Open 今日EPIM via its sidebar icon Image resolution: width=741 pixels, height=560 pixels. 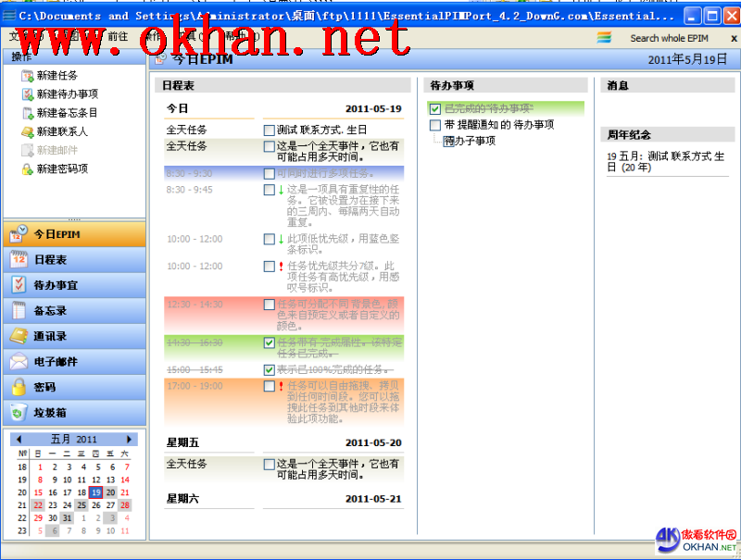19,234
